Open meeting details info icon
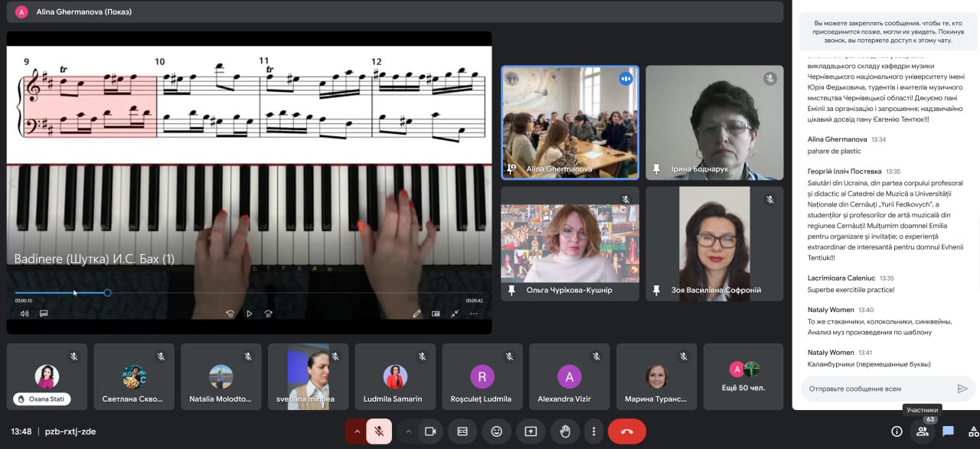 click(x=897, y=431)
